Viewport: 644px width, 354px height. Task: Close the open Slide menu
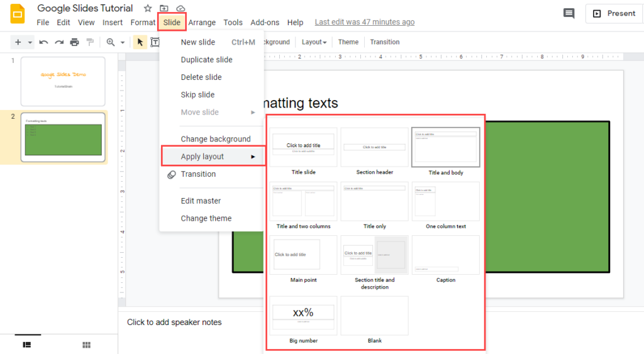pyautogui.click(x=172, y=23)
